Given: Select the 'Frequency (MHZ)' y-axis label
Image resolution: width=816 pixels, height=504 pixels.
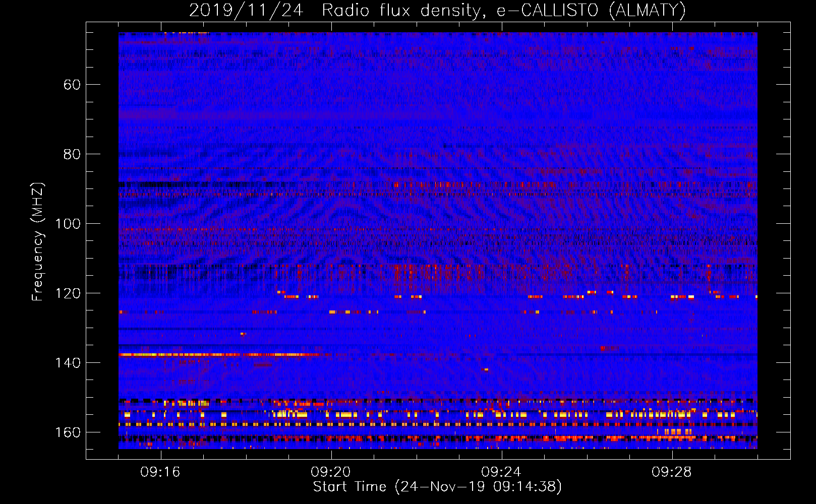Looking at the screenshot, I should click(x=38, y=241).
